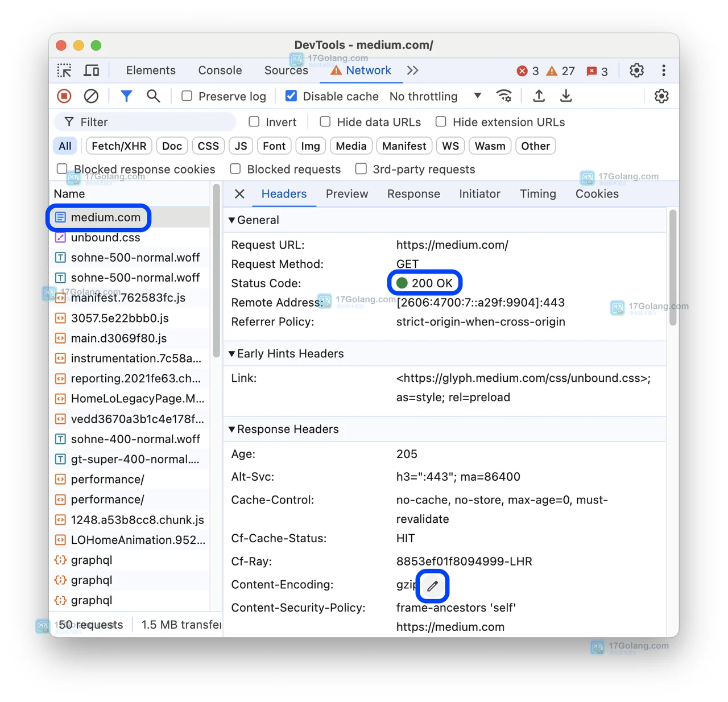The width and height of the screenshot is (728, 702).
Task: Filter requests by Font type
Action: click(x=274, y=146)
